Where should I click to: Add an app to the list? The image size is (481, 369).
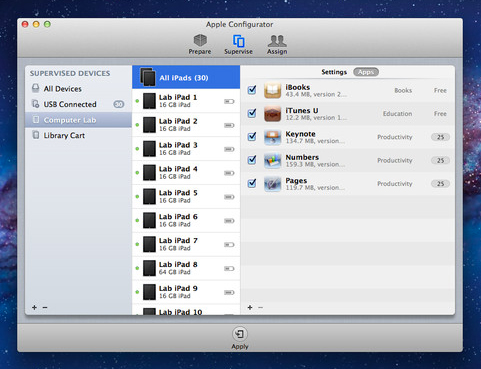pos(250,307)
